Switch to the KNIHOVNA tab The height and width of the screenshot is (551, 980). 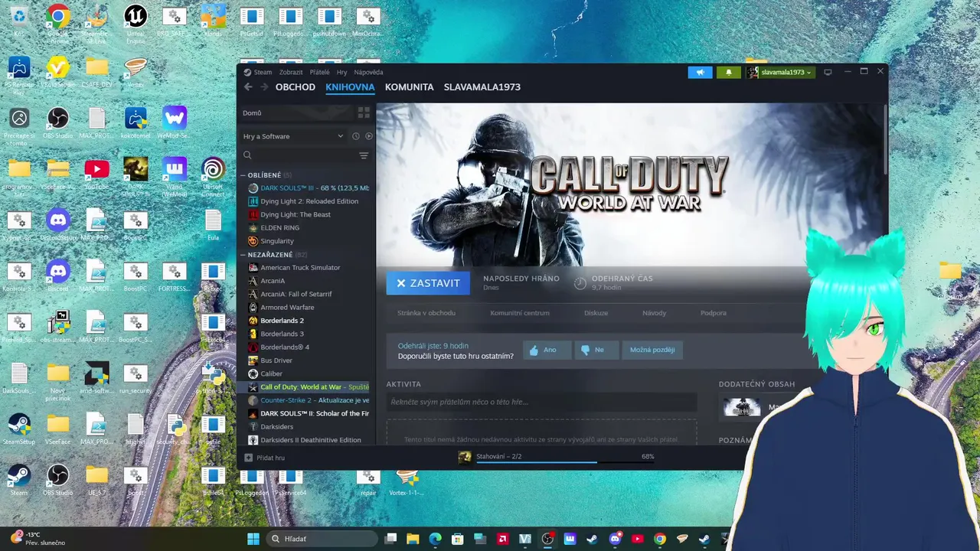pos(350,87)
